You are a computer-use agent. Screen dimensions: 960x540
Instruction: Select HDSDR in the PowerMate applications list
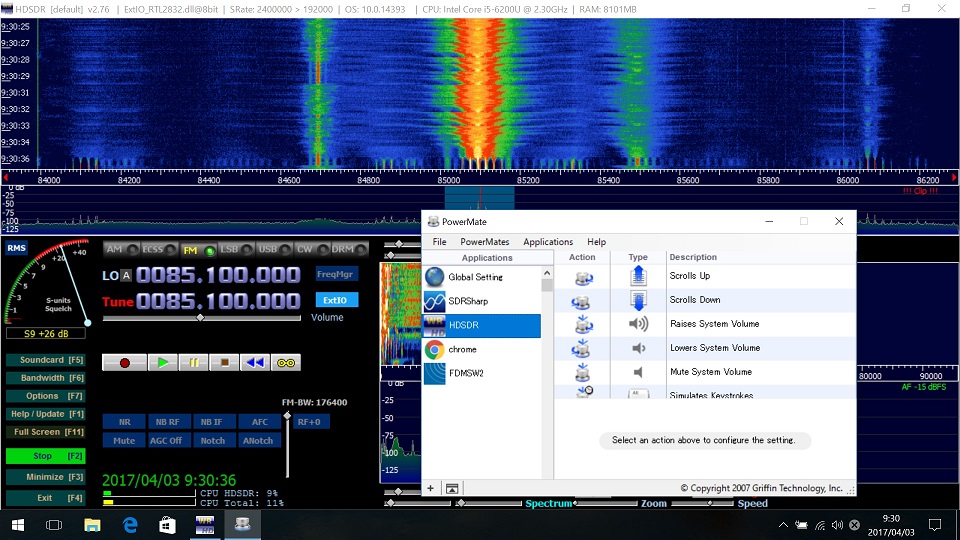click(482, 325)
